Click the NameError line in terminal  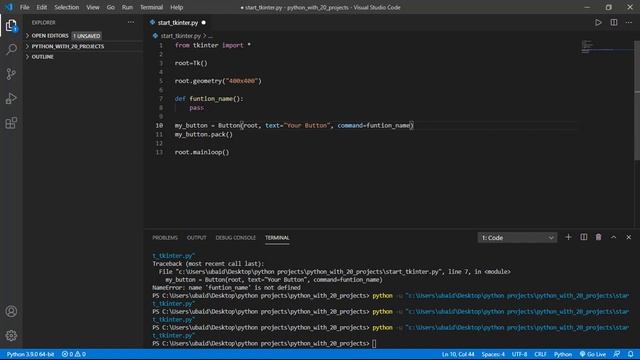226,288
